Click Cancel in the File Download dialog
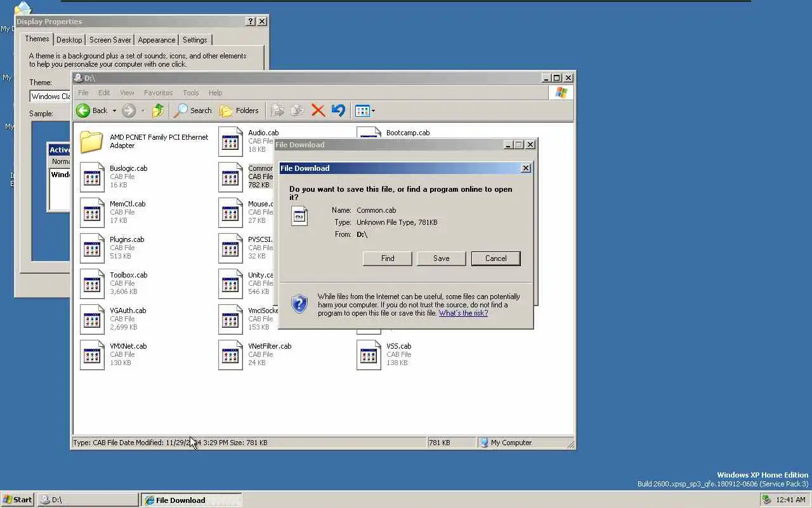The image size is (812, 508). pyautogui.click(x=496, y=258)
